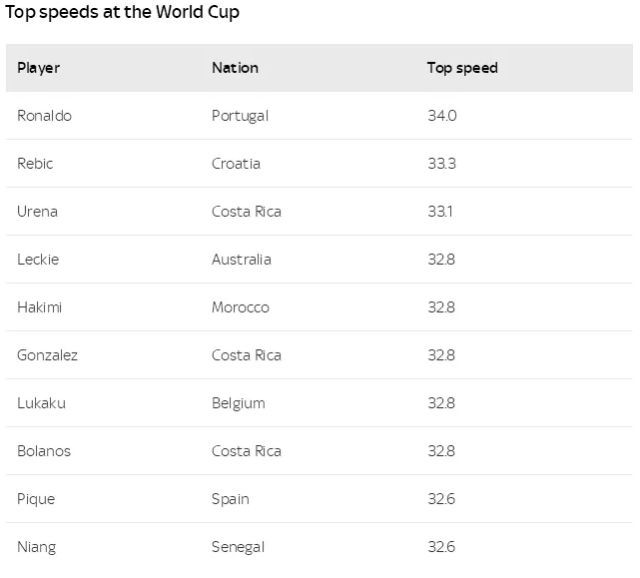Select the Morocco nation cell
The image size is (640, 578).
click(240, 308)
